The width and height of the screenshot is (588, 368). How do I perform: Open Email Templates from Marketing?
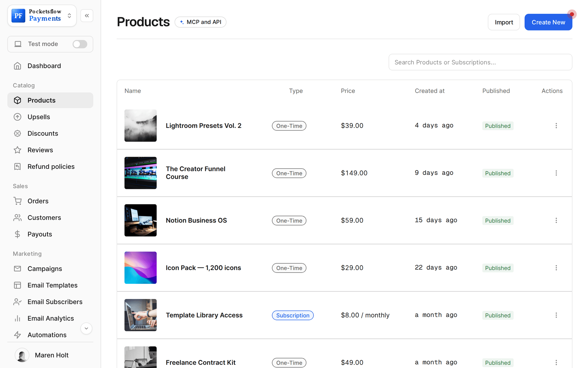pos(50,285)
